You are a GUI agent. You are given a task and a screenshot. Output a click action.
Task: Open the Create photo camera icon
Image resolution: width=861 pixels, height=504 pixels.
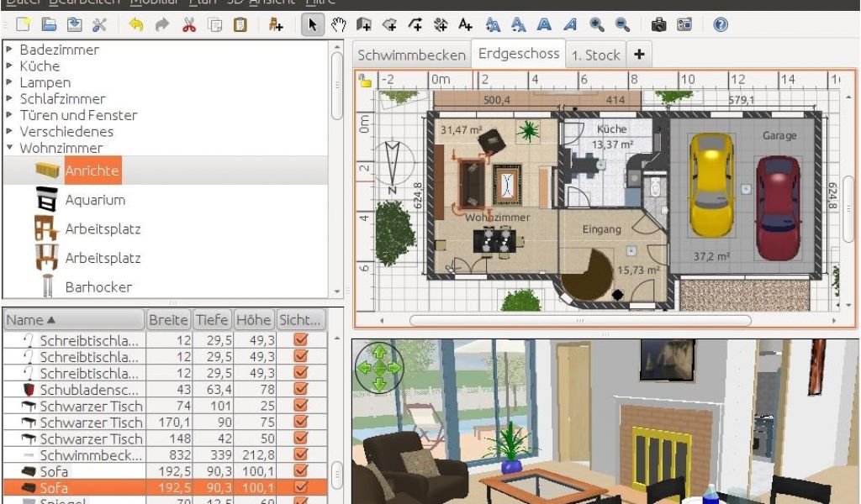[x=658, y=25]
